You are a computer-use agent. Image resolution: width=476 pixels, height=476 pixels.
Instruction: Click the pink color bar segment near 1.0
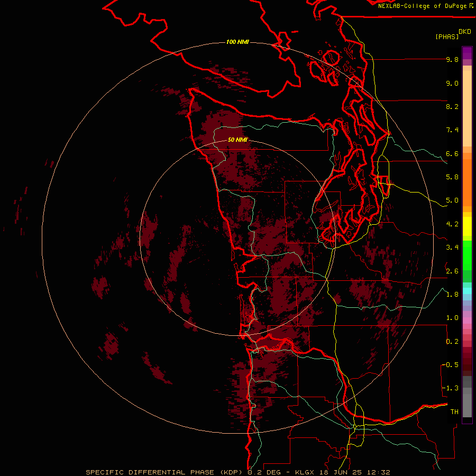tap(467, 321)
